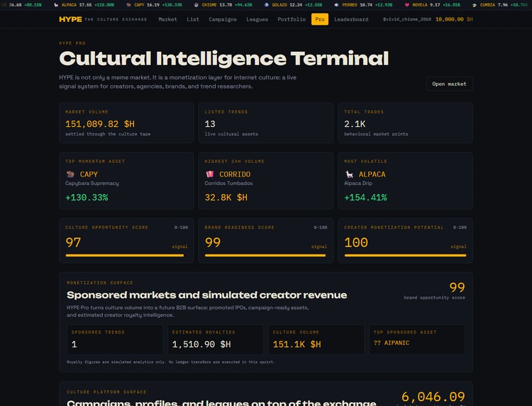The width and height of the screenshot is (532, 406).
Task: Click the +154.41% volatility value
Action: [x=365, y=197]
